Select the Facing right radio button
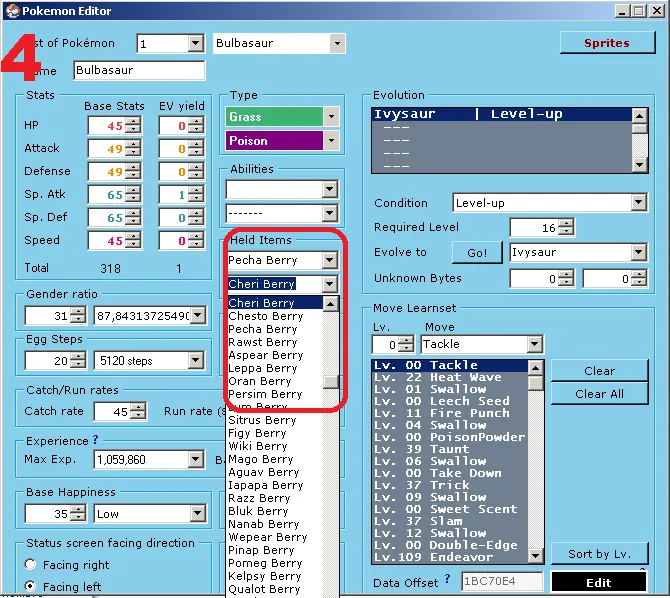 (x=30, y=565)
